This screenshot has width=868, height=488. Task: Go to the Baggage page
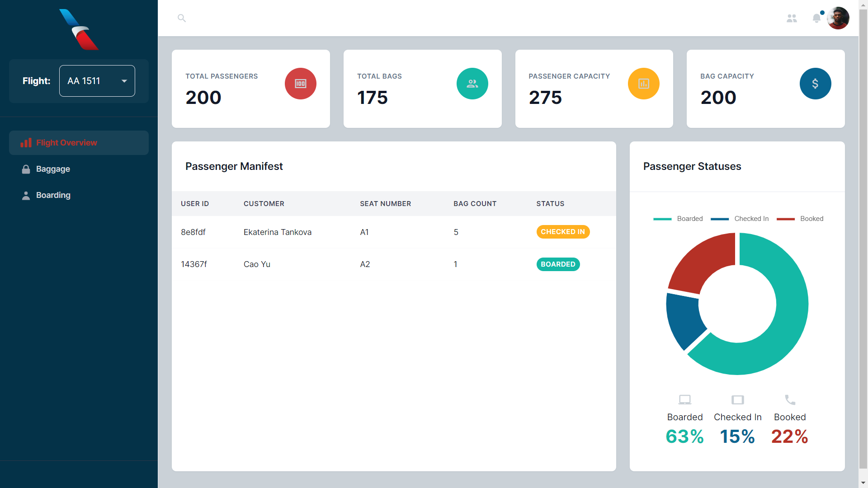[x=53, y=169]
